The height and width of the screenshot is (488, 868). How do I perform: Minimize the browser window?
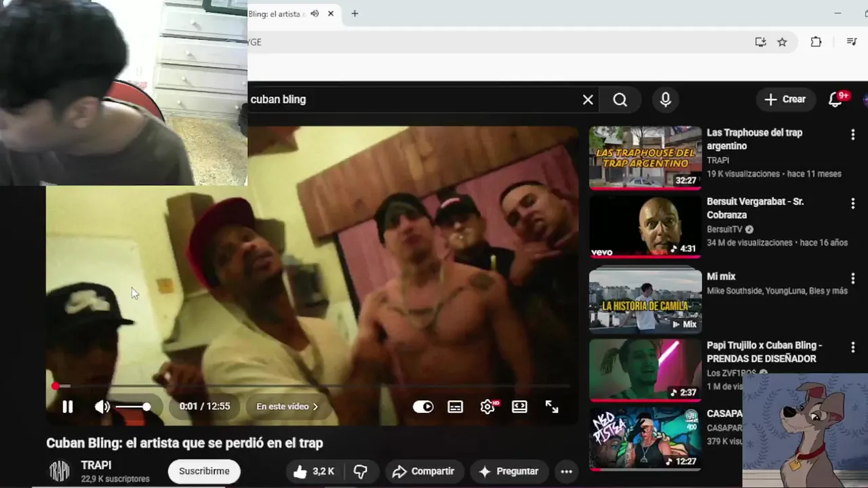[837, 14]
